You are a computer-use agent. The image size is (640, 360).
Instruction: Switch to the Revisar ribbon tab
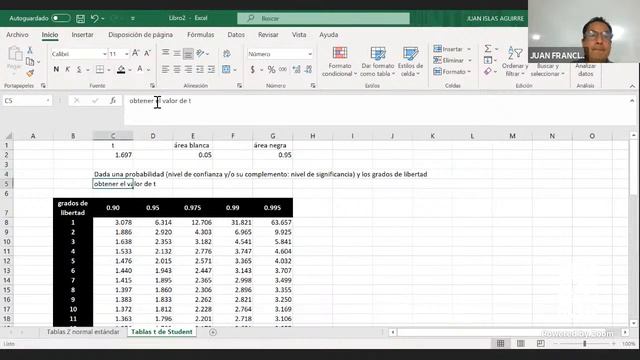268,35
